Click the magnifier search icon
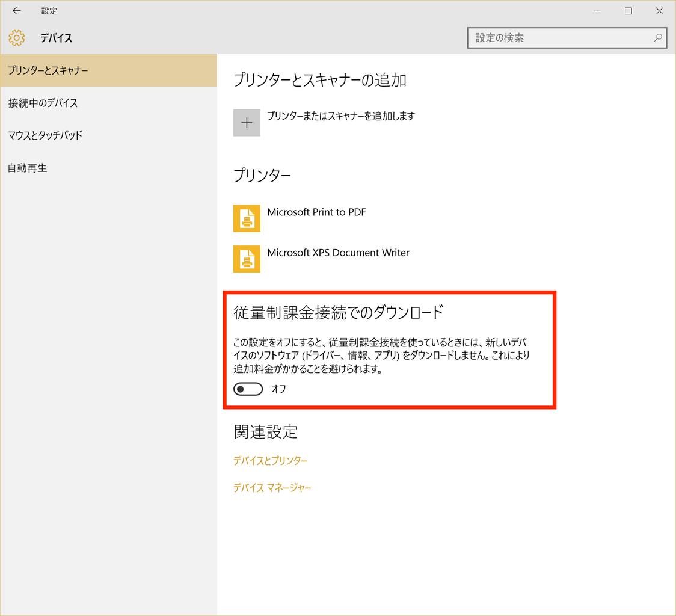The width and height of the screenshot is (676, 616). (658, 38)
